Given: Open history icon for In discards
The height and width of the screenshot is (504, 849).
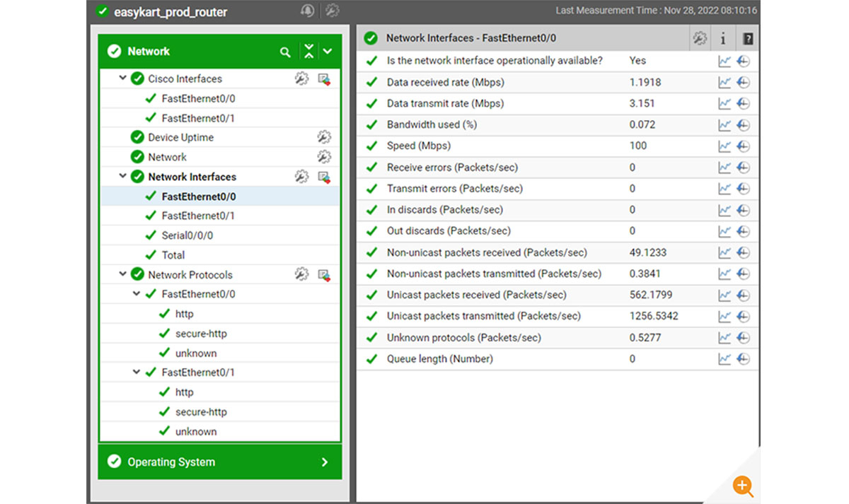Looking at the screenshot, I should coord(743,210).
